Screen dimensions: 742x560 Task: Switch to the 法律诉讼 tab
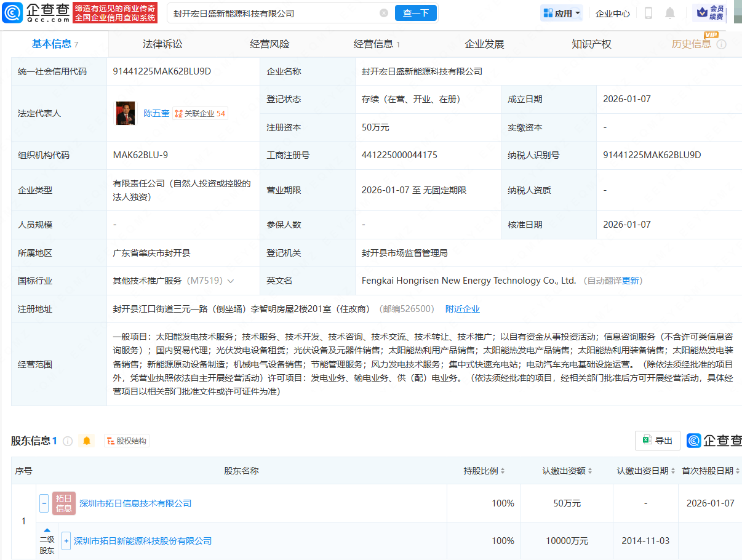click(x=162, y=44)
